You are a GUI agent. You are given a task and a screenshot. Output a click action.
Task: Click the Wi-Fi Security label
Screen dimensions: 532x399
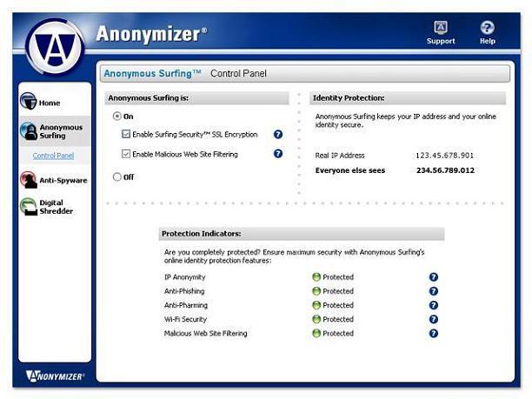(x=185, y=319)
